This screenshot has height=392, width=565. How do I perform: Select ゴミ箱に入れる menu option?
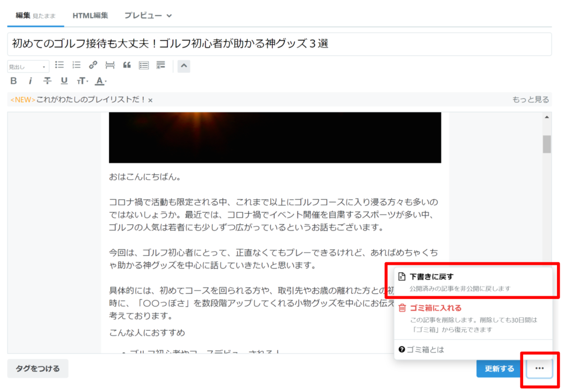coord(473,318)
